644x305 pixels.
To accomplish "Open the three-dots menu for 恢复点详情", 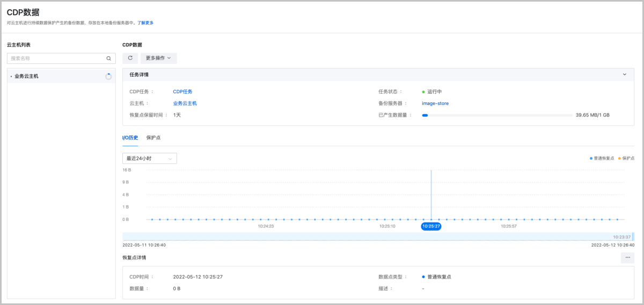I will 627,258.
